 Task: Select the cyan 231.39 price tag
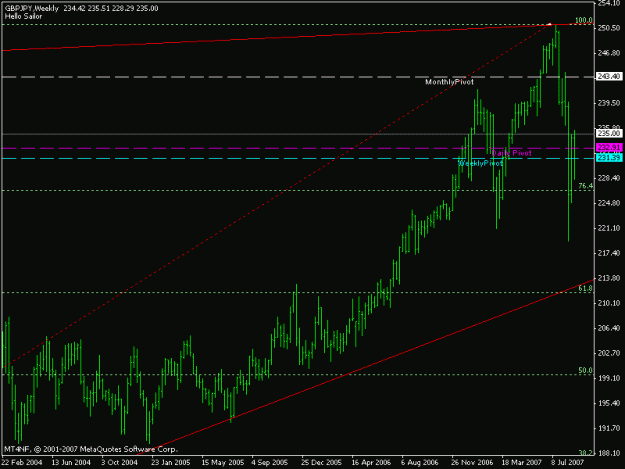click(609, 158)
